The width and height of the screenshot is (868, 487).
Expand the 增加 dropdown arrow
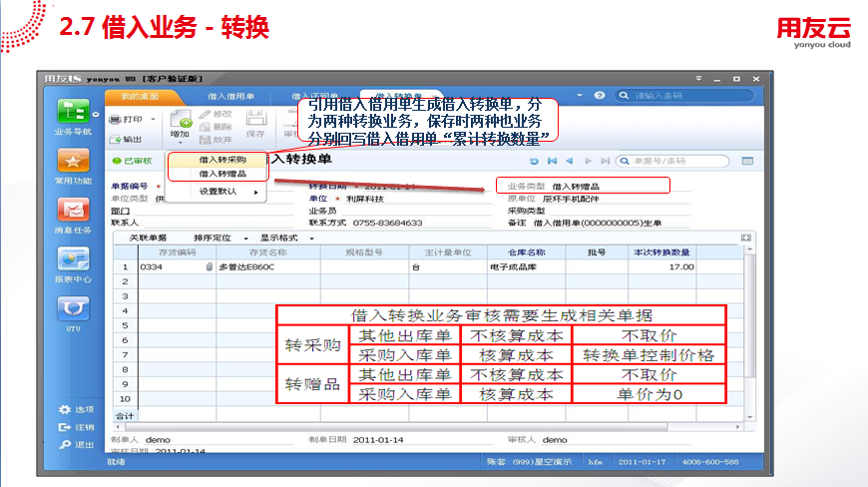point(181,143)
